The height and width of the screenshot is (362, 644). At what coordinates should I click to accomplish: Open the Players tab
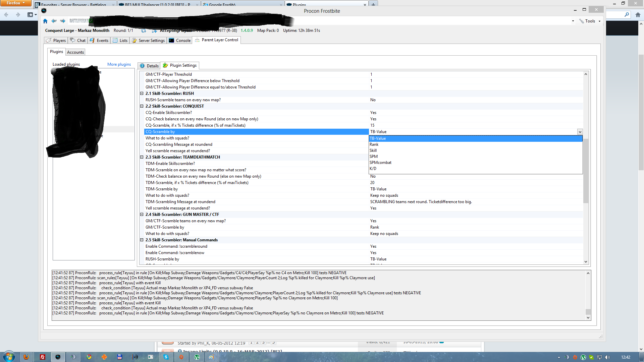[56, 41]
